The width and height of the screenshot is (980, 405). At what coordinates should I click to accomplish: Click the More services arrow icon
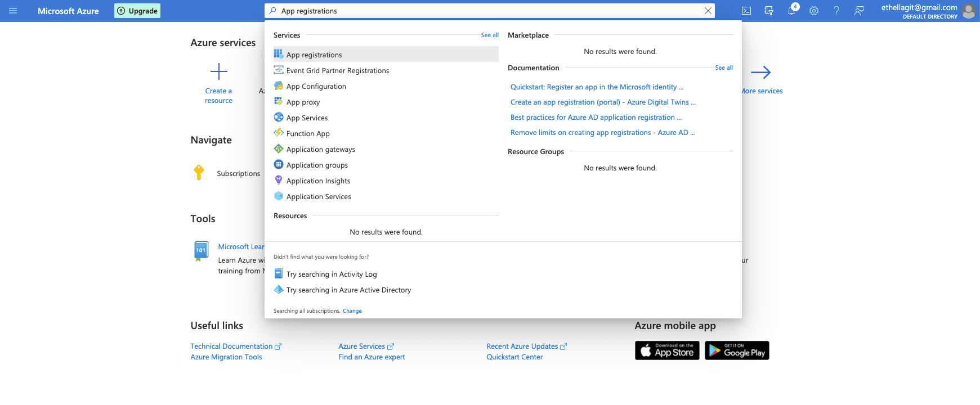pos(760,72)
